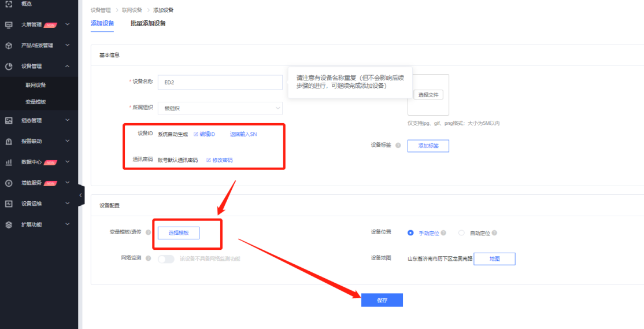Expand the 报警联动 menu chevron

pyautogui.click(x=68, y=141)
